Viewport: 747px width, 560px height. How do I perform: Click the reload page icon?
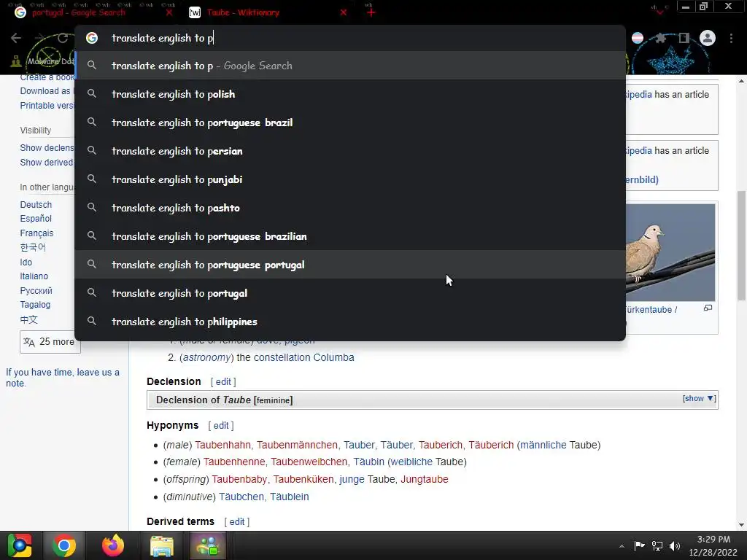point(63,38)
